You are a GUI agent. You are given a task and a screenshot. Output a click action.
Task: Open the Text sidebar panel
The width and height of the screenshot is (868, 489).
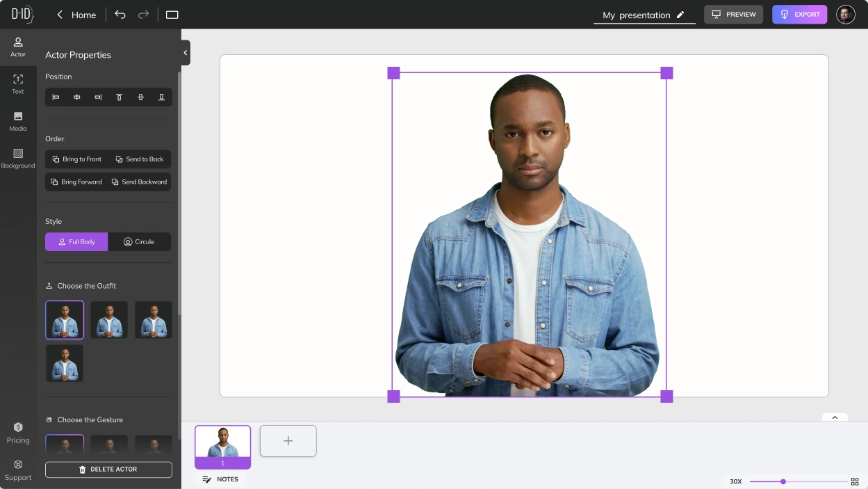click(x=18, y=84)
